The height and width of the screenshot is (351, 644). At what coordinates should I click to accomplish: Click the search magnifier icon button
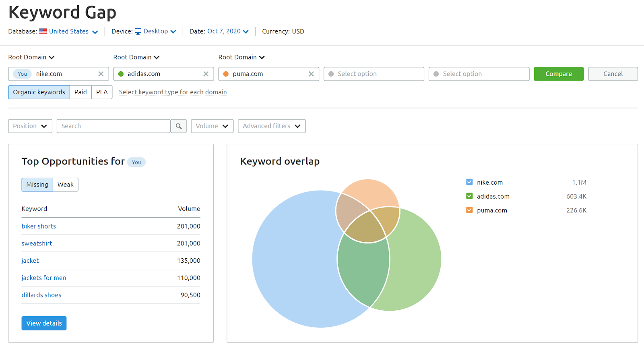click(x=179, y=126)
